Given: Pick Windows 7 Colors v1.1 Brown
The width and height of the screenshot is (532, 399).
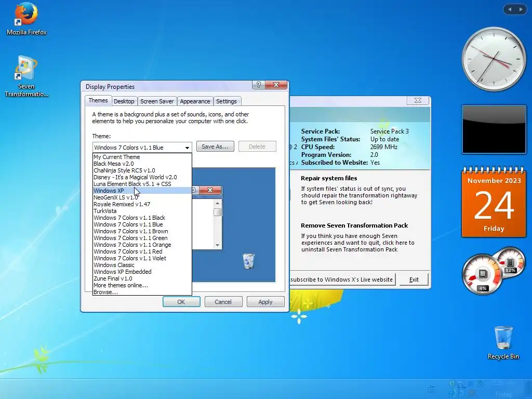Looking at the screenshot, I should tap(142, 231).
